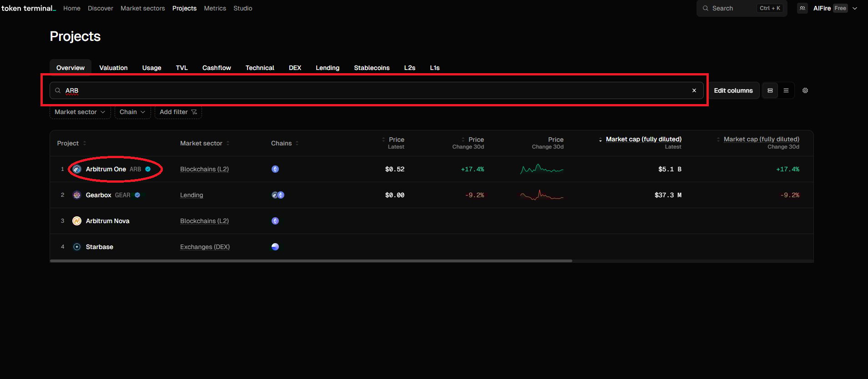The width and height of the screenshot is (868, 379).
Task: Sort by the Project column
Action: [x=71, y=143]
